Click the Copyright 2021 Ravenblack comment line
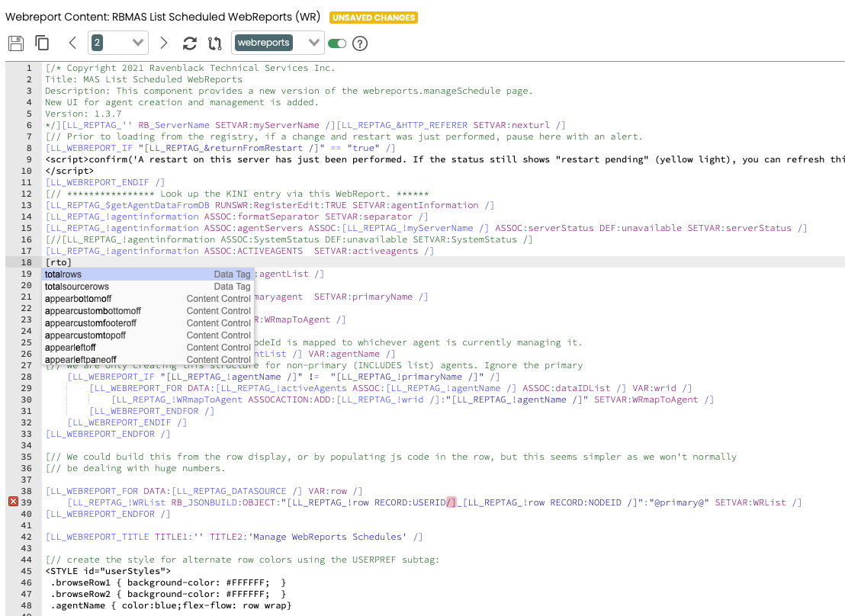 (x=190, y=68)
